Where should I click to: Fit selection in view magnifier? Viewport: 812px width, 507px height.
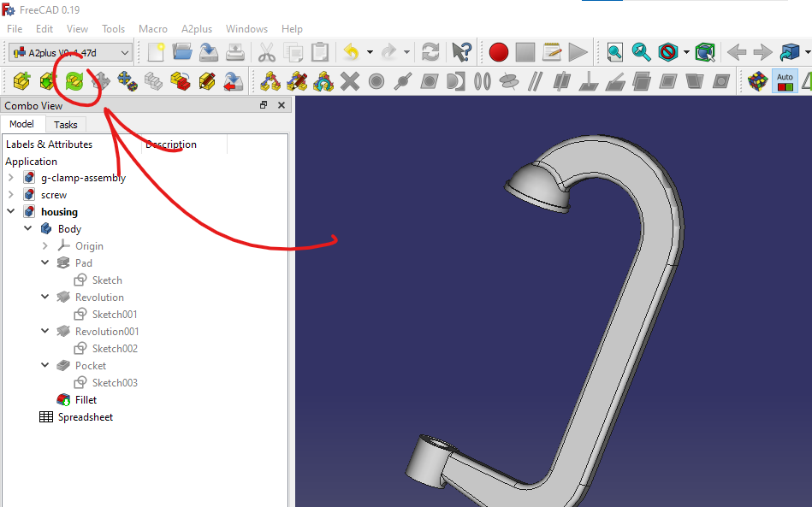pos(641,52)
